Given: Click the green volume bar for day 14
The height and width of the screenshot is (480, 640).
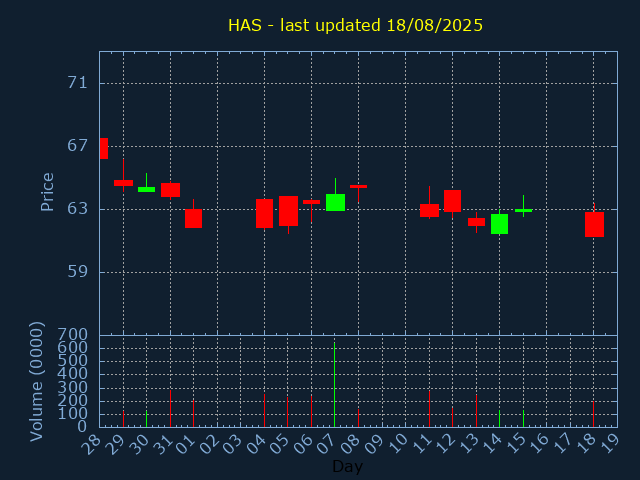Looking at the screenshot, I should [500, 418].
